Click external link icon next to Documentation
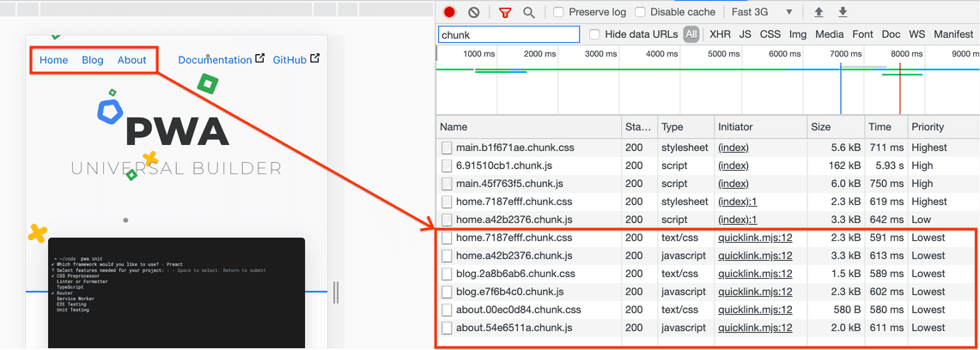 tap(260, 58)
